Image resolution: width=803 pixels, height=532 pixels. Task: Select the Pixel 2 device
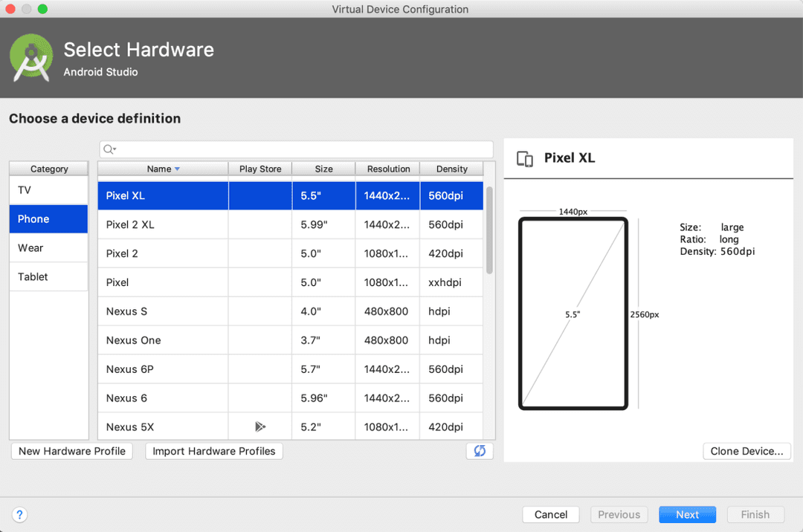point(291,253)
